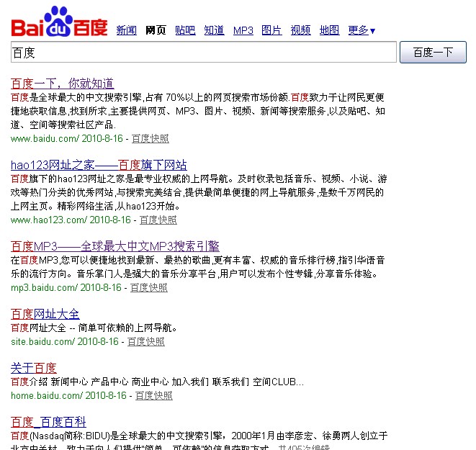Open result hao123网址之家——百度旗下网站
This screenshot has width=476, height=450.
pos(99,165)
